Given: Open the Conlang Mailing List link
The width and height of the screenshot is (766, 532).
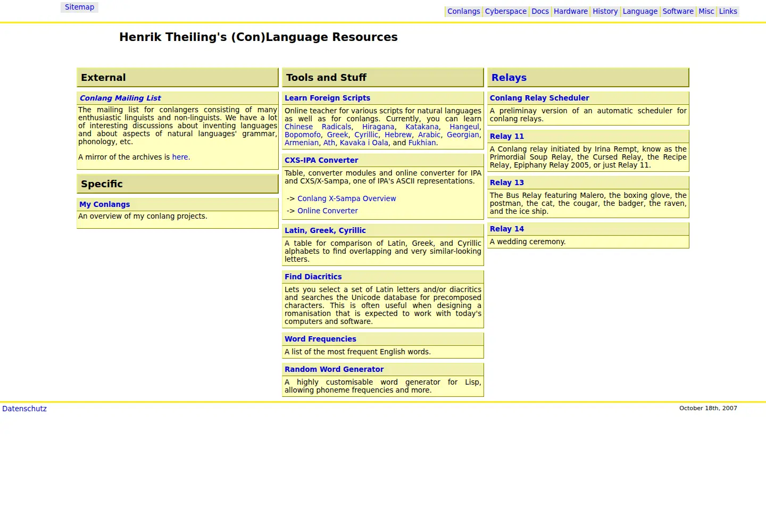Looking at the screenshot, I should tap(120, 98).
